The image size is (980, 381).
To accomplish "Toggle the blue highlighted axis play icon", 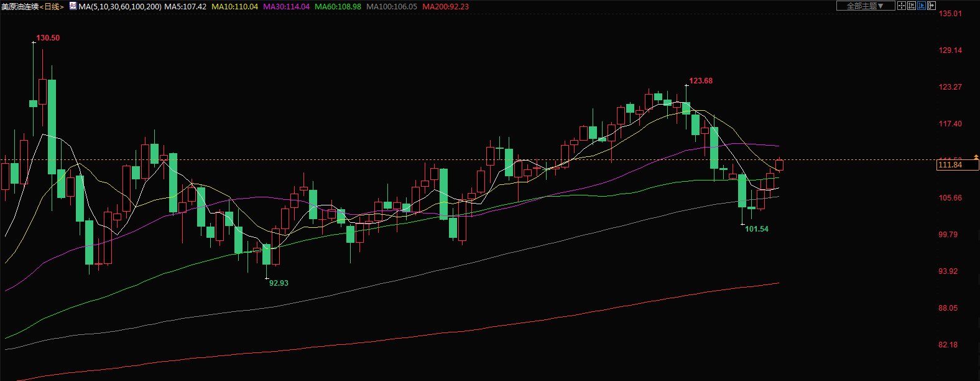I will pos(922,6).
